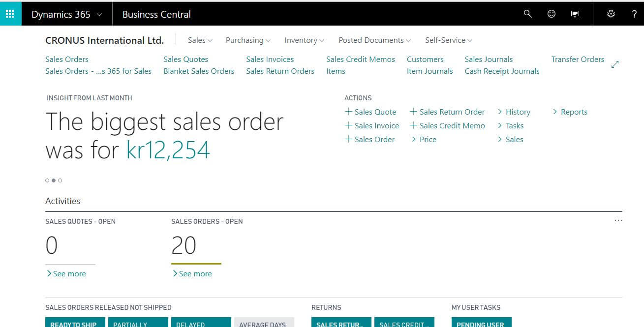Image resolution: width=644 pixels, height=327 pixels.
Task: Expand the navigation menu with arrows icon
Action: pyautogui.click(x=615, y=64)
